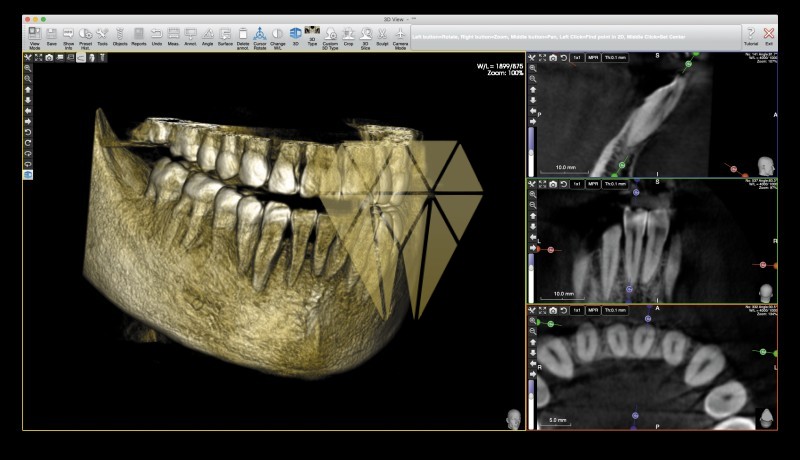
Task: Open the Change W/L tool
Action: 277,37
